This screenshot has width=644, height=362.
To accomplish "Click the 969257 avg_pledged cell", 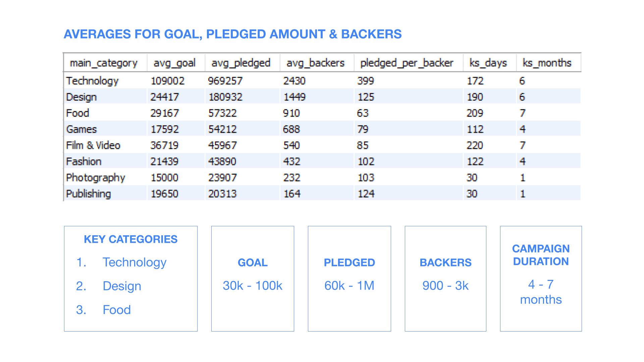I will click(x=242, y=80).
